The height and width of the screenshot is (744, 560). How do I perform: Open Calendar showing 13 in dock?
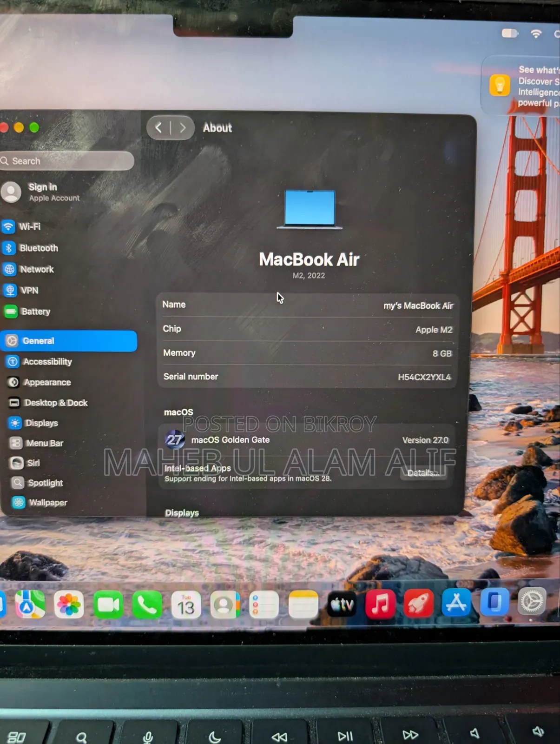186,605
